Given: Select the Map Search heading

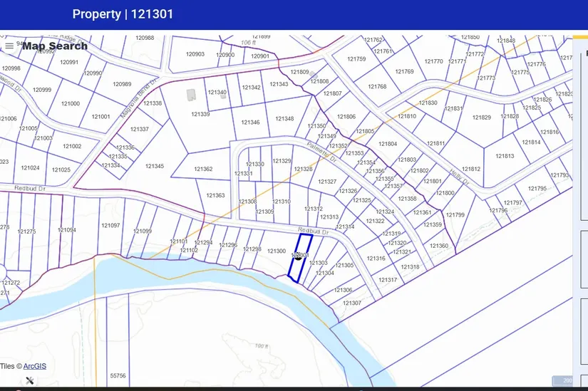Looking at the screenshot, I should coord(55,46).
